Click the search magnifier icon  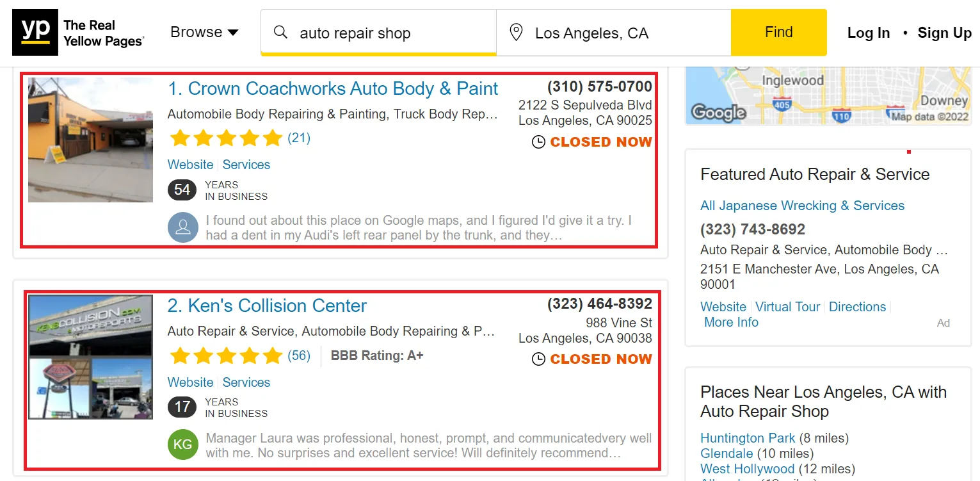[x=280, y=33]
